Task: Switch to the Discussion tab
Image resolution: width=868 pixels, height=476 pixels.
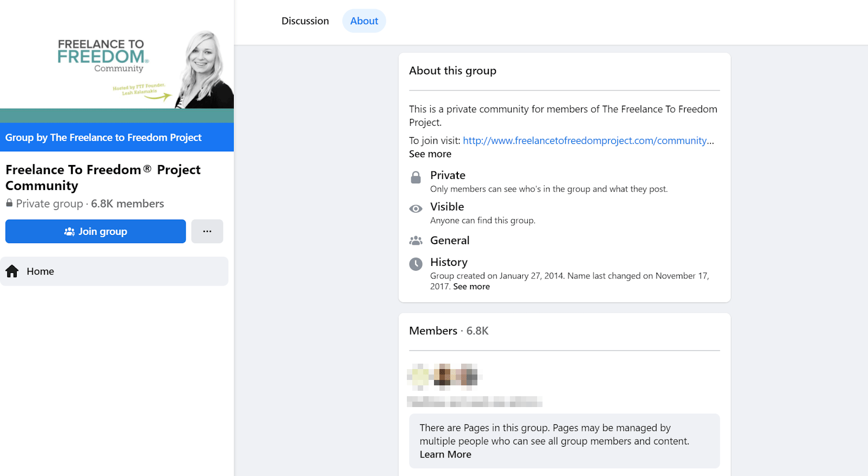Action: point(305,21)
